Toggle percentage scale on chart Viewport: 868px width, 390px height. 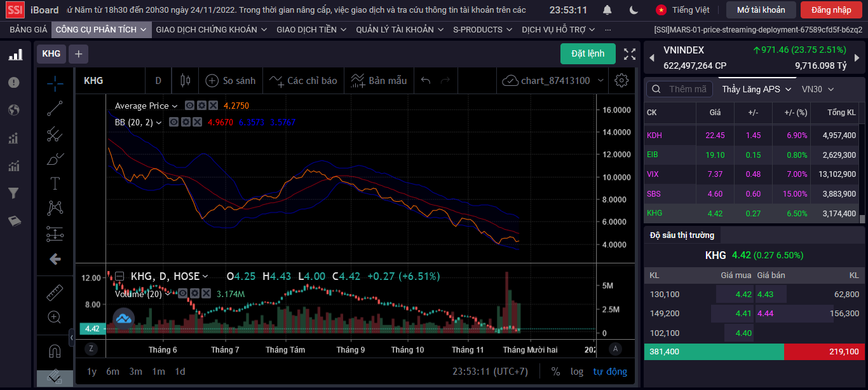pos(555,372)
